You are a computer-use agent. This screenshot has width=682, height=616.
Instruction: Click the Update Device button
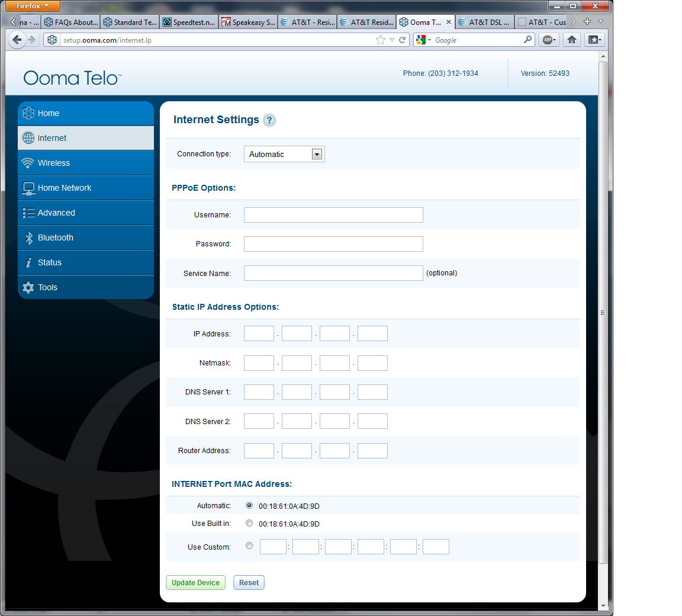195,583
